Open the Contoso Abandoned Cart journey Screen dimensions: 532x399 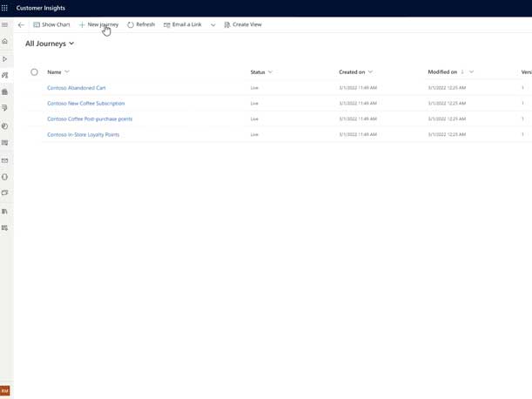click(x=77, y=88)
